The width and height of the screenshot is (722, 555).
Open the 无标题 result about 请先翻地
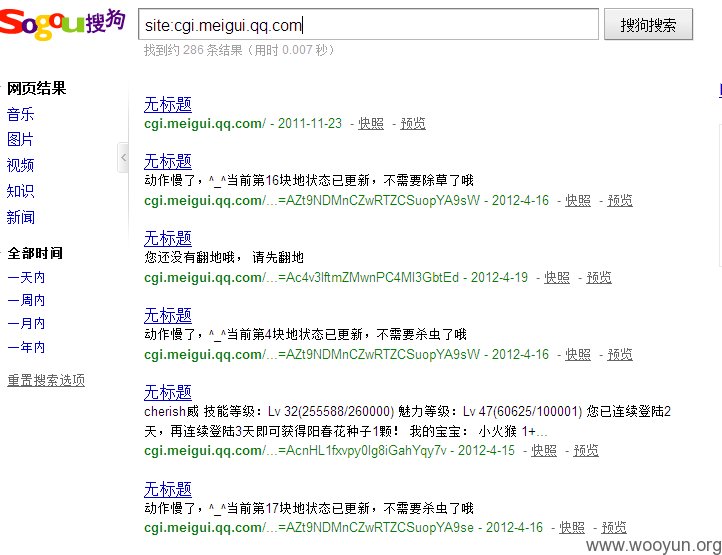(168, 239)
